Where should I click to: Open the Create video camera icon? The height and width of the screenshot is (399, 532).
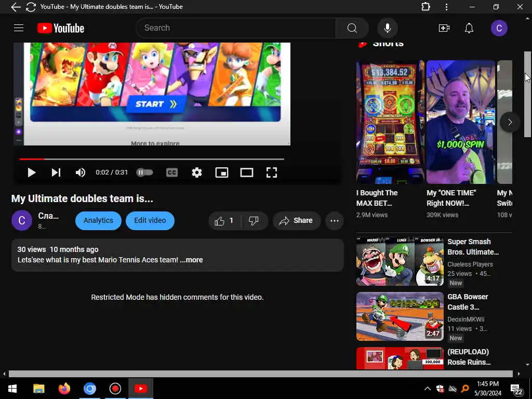(x=444, y=28)
